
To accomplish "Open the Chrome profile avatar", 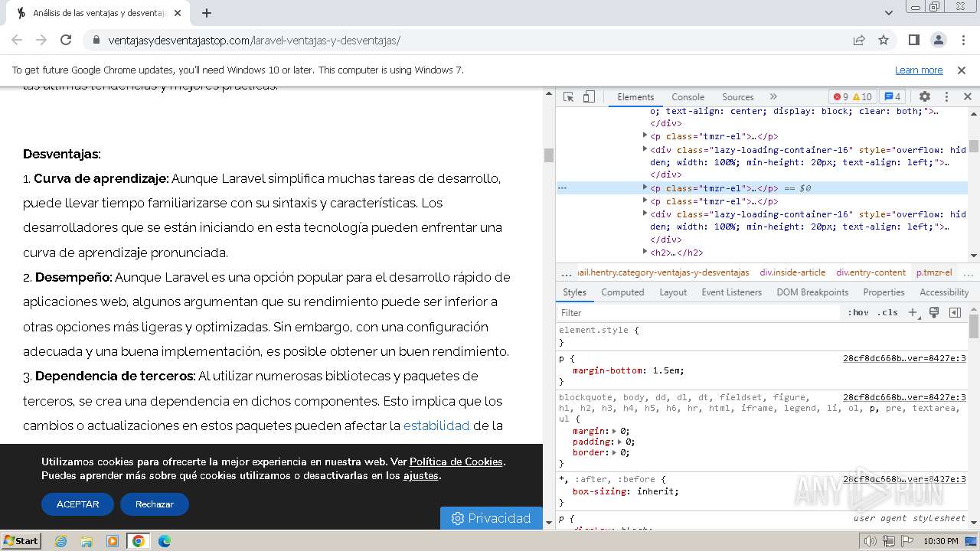I will point(939,40).
